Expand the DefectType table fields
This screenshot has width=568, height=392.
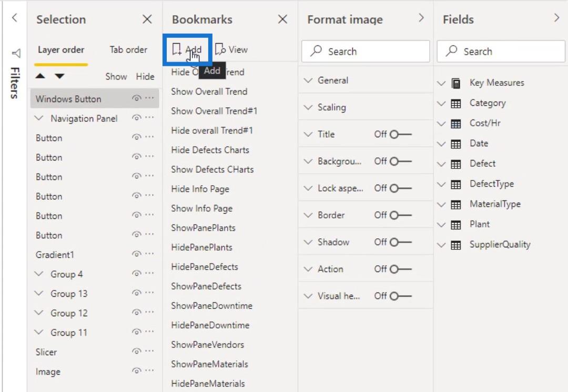[x=441, y=184]
